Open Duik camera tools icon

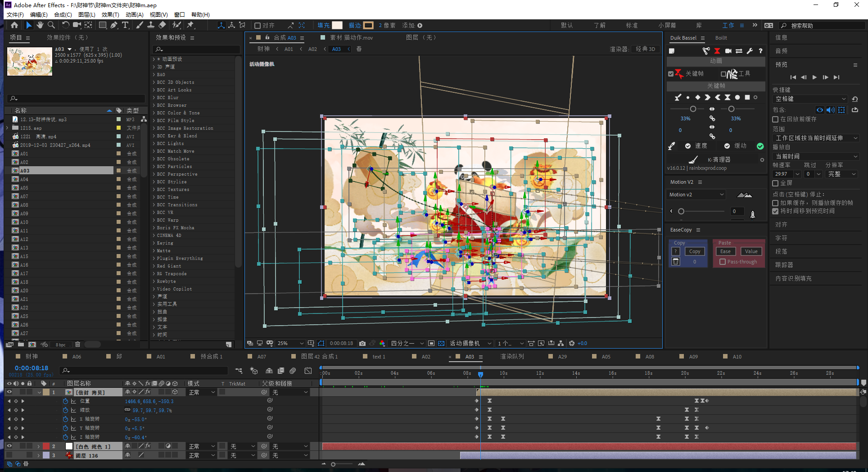(728, 51)
